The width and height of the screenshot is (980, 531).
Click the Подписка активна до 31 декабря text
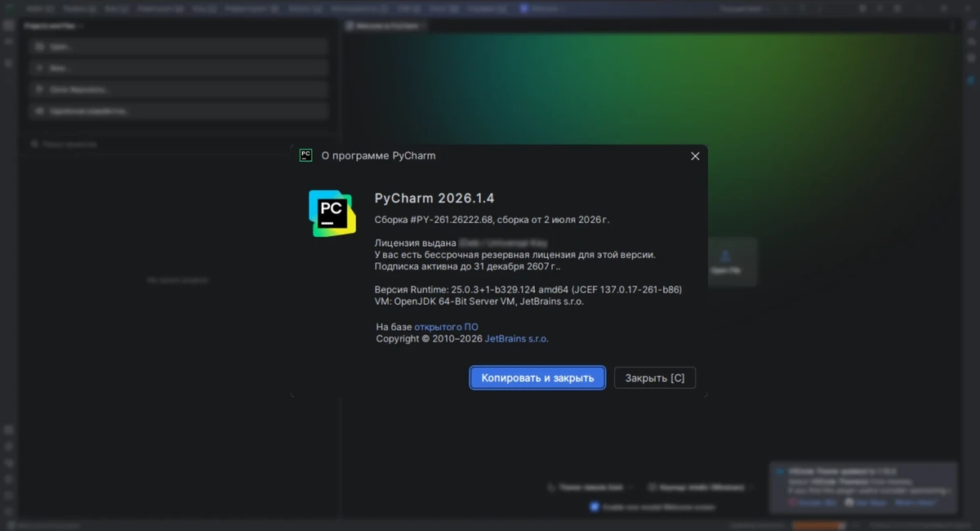click(x=468, y=265)
